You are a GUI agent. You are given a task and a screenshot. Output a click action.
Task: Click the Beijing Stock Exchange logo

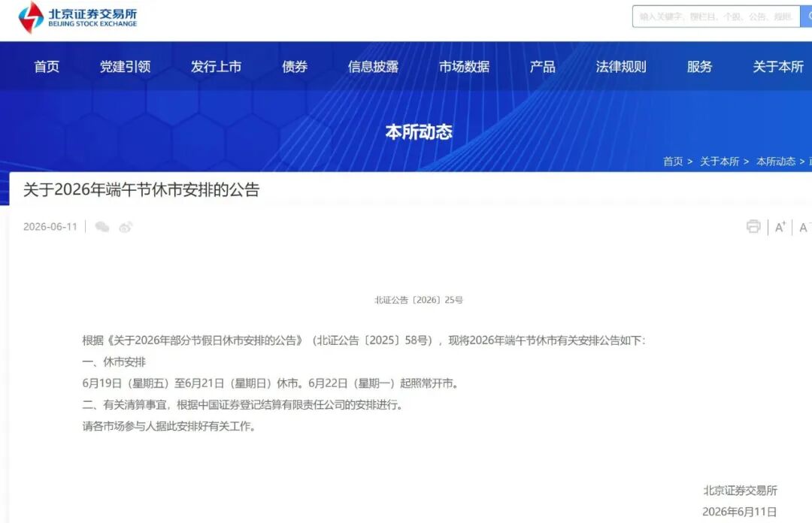tap(77, 17)
